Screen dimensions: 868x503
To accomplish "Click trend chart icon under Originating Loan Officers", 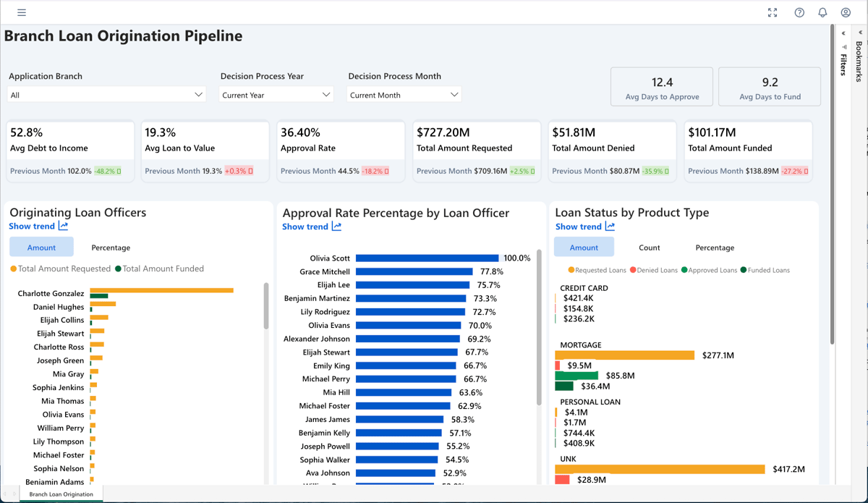I will pos(64,227).
